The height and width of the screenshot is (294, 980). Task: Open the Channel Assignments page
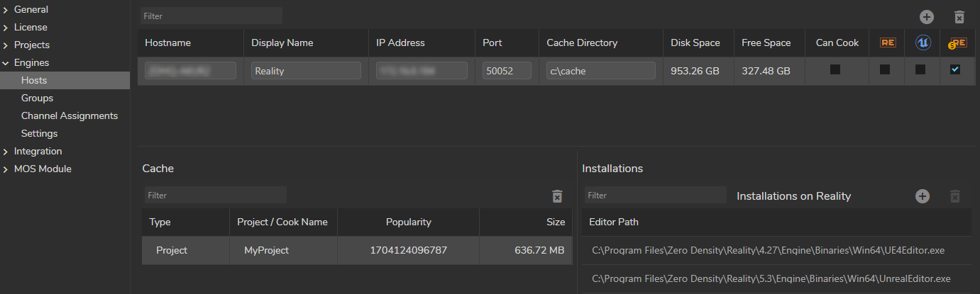[x=70, y=115]
